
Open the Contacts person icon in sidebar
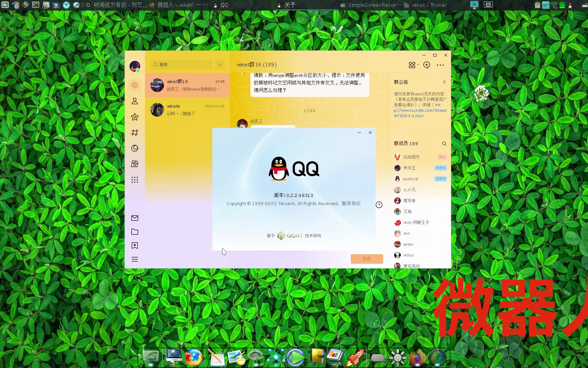[135, 101]
